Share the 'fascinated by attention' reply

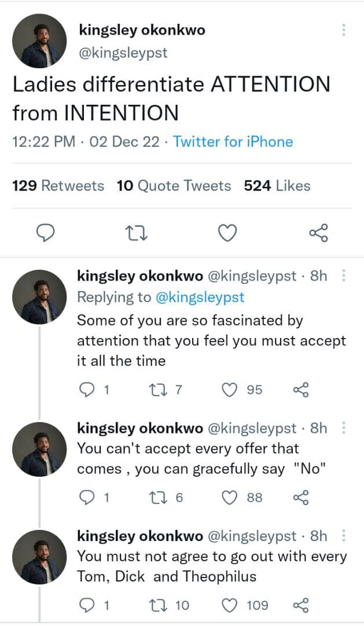point(301,390)
